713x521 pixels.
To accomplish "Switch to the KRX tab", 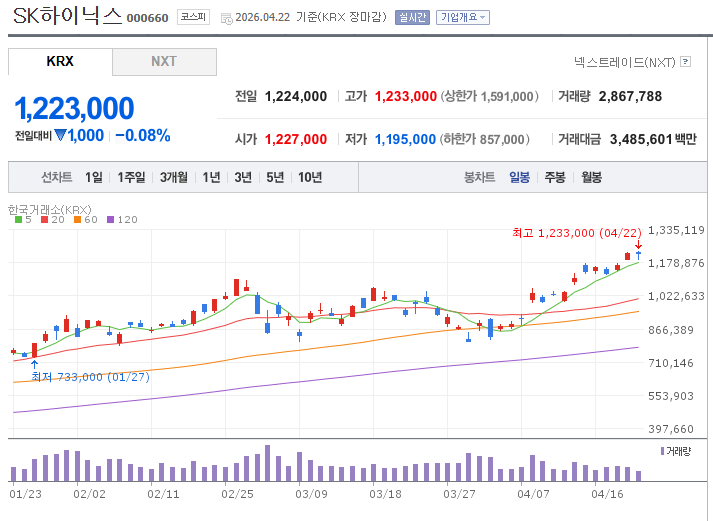I will (x=60, y=62).
